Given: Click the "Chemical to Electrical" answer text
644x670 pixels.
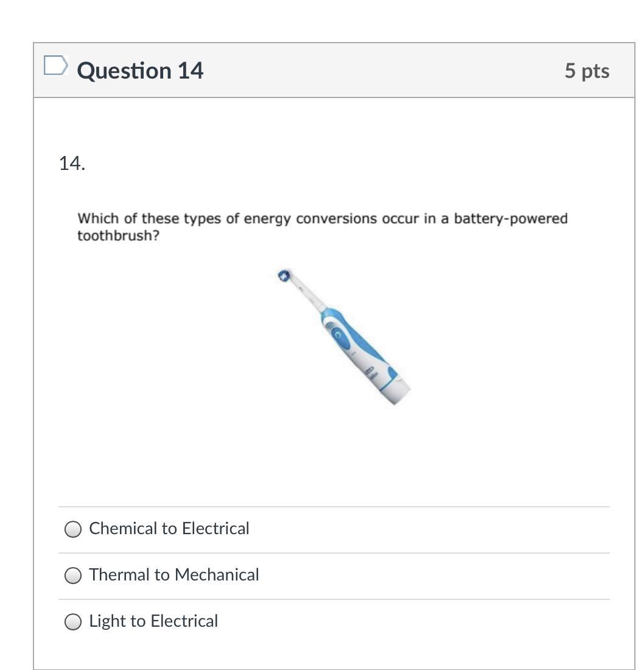Looking at the screenshot, I should click(169, 529).
